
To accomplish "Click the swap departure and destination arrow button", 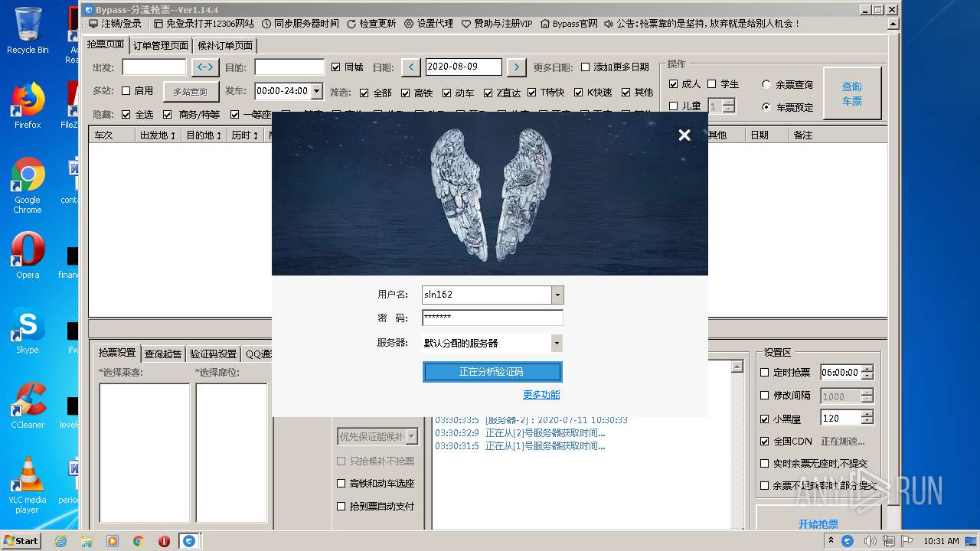I will point(205,67).
